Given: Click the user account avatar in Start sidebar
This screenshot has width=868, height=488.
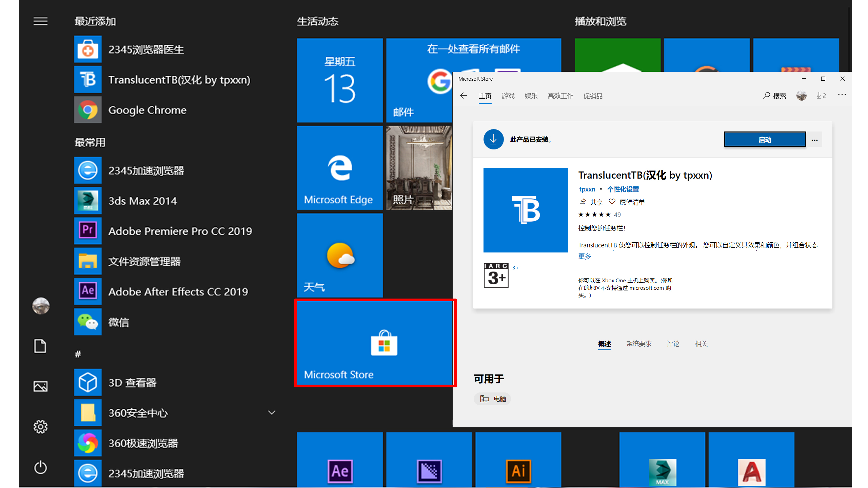Looking at the screenshot, I should tap(41, 306).
